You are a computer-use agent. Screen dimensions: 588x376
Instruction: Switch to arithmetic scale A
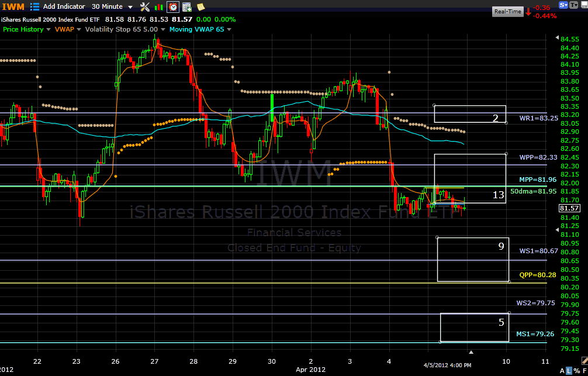(x=562, y=371)
